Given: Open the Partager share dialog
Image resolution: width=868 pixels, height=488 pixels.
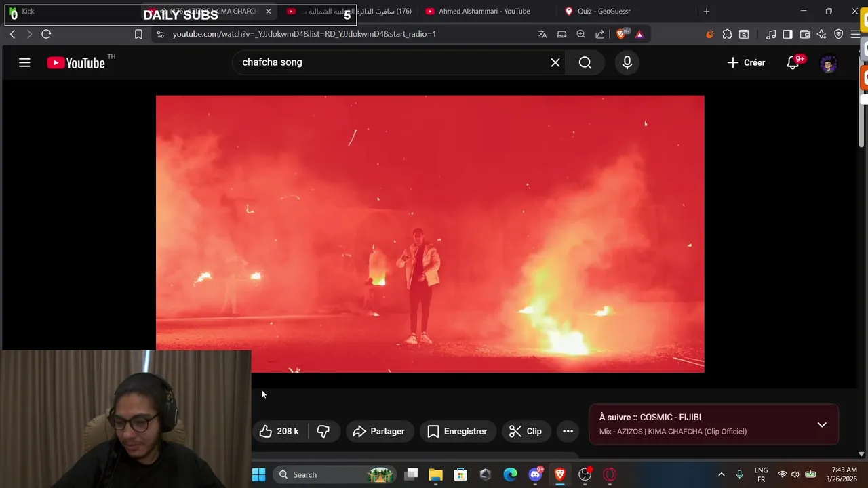Looking at the screenshot, I should (x=379, y=431).
